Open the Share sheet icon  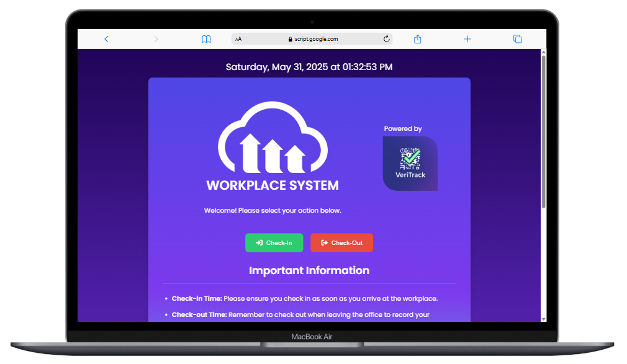point(417,38)
